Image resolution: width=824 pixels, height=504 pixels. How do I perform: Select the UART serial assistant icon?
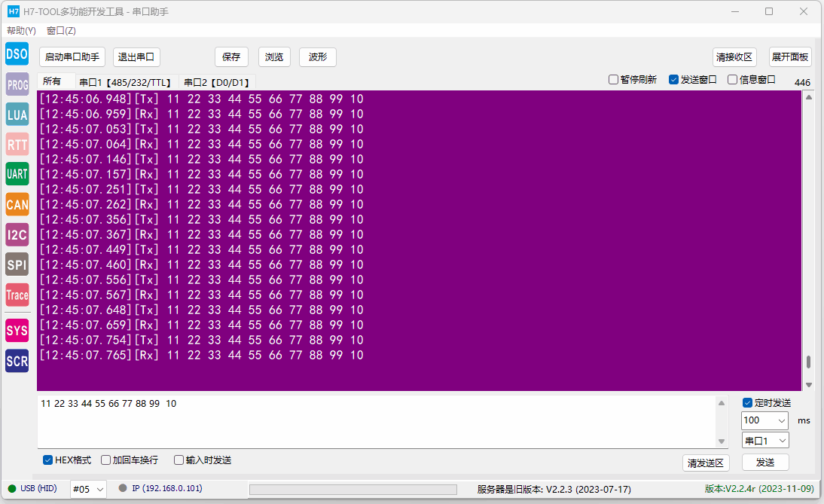pos(17,174)
